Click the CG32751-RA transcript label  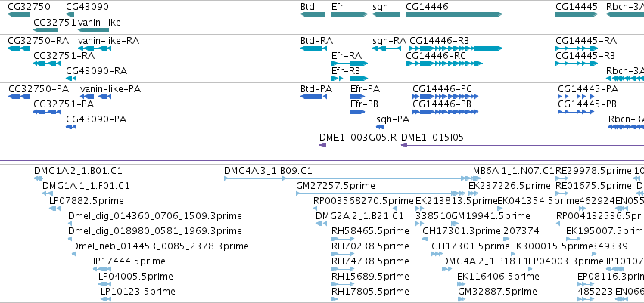click(64, 56)
